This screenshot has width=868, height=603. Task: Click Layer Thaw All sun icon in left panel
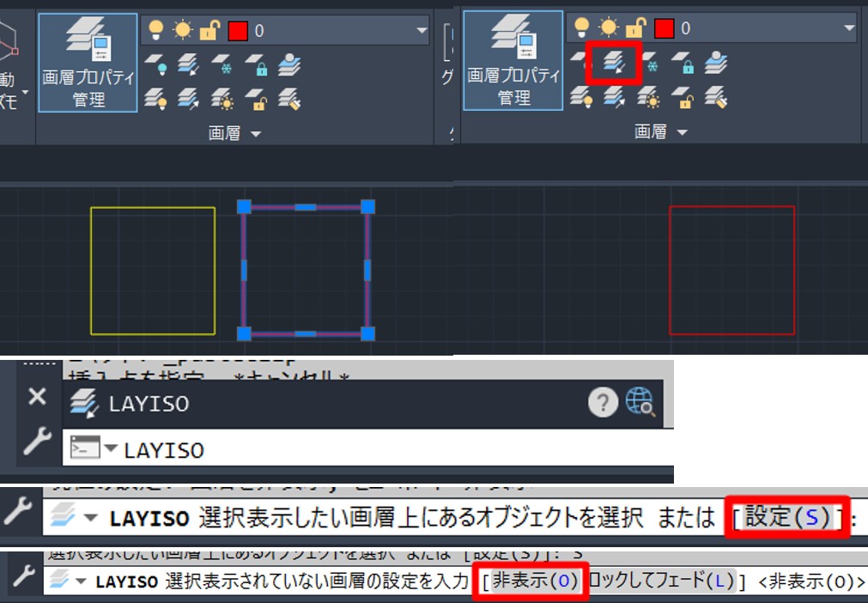tap(223, 99)
